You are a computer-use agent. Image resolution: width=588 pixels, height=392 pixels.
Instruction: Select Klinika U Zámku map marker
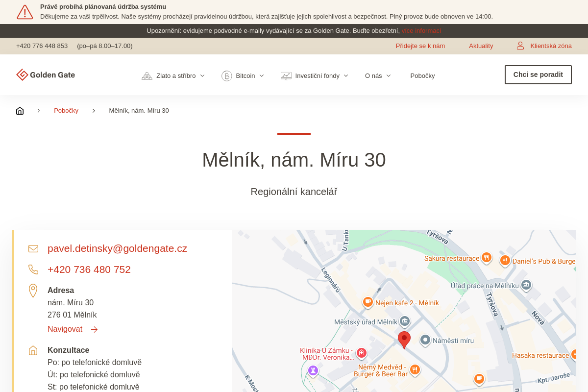(362, 352)
